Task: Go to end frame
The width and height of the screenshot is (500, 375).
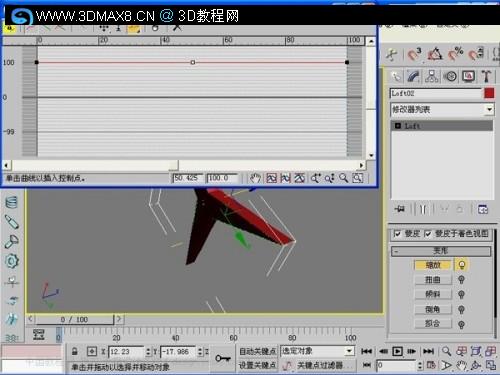Action: pos(429,351)
